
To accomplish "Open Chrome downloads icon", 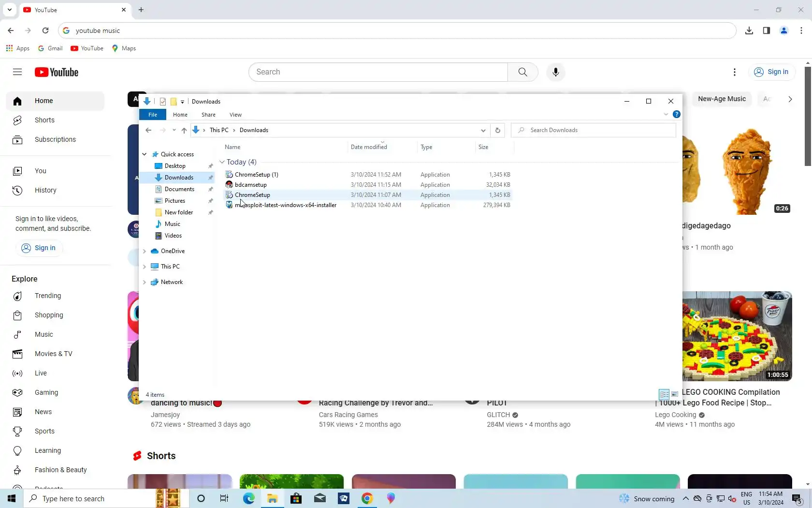I will click(749, 30).
